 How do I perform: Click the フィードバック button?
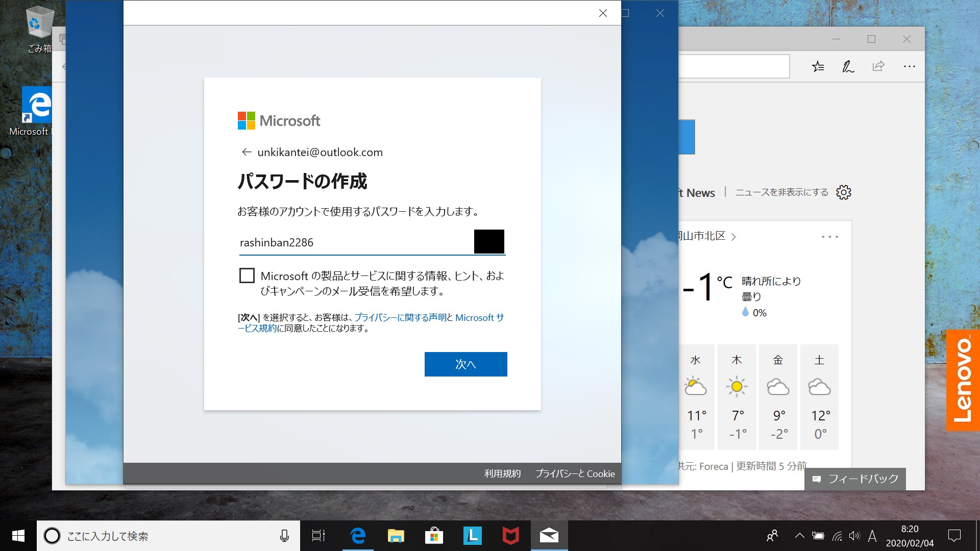855,479
